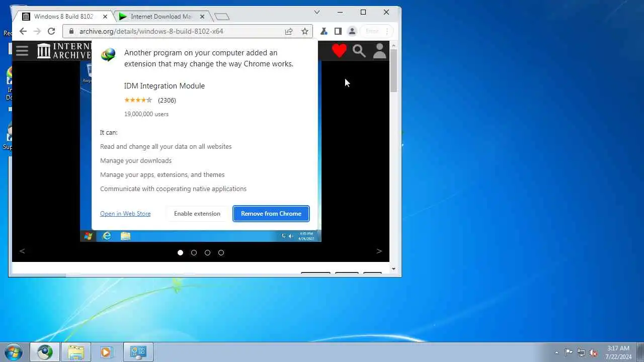Screen dimensions: 644x362
Task: Select the third carousel dot
Action: click(207, 252)
